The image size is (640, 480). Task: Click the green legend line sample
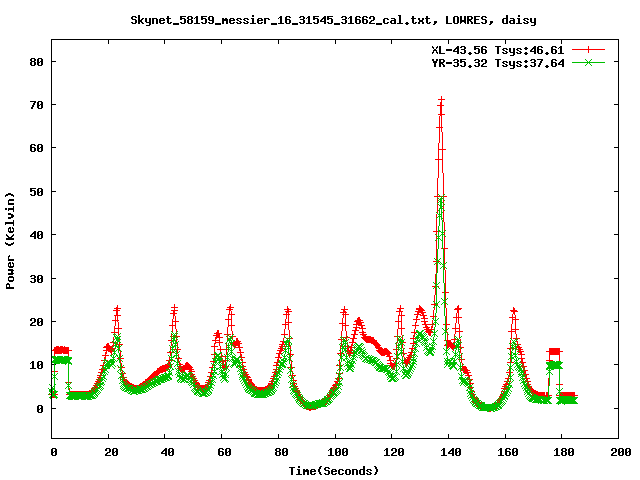588,62
